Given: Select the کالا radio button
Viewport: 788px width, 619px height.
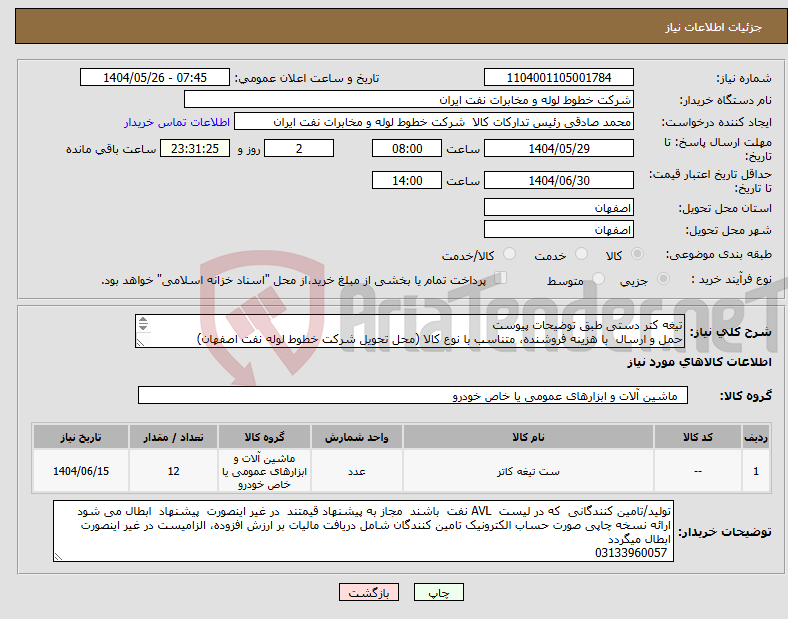Looking at the screenshot, I should [637, 254].
